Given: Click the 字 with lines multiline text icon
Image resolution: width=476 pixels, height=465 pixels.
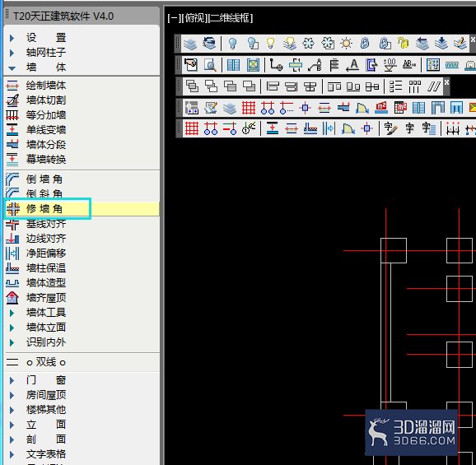Looking at the screenshot, I should click(x=429, y=128).
